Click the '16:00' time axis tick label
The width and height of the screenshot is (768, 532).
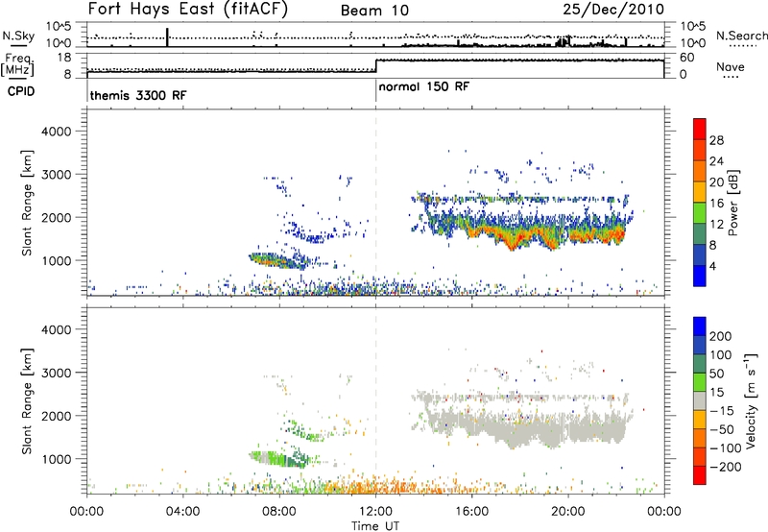(471, 512)
